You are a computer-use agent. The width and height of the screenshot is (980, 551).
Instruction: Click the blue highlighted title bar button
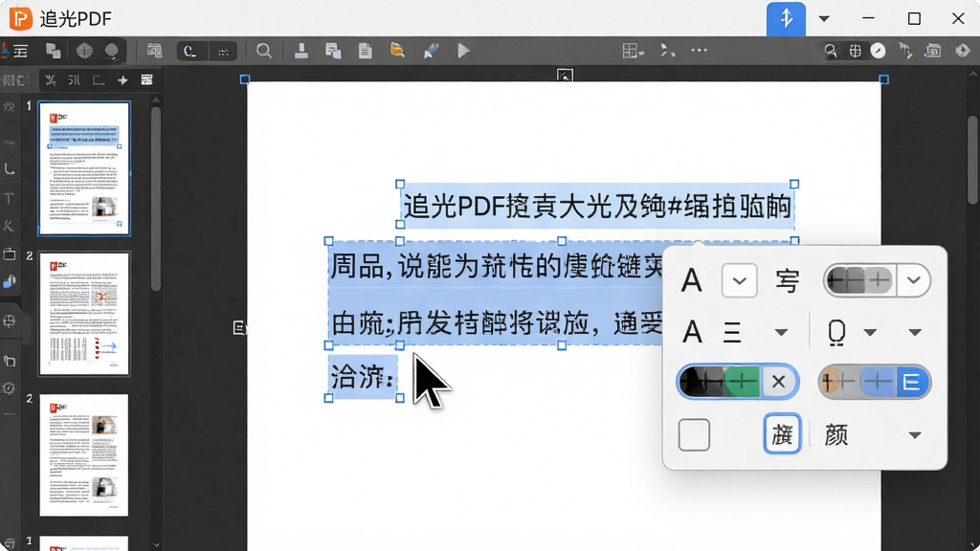pyautogui.click(x=786, y=19)
